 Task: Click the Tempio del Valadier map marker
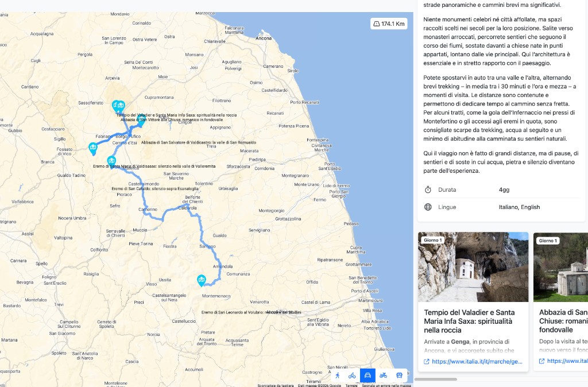pos(116,106)
